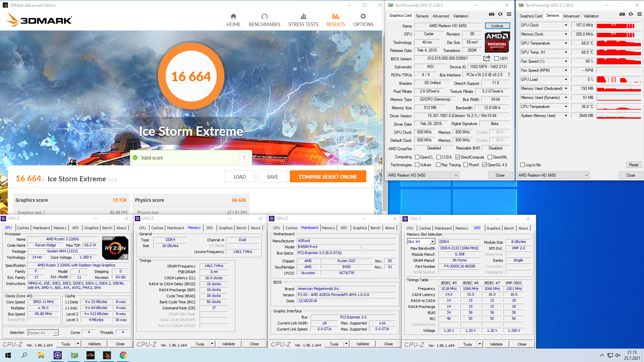Open GPU selector dropdown in Graphics Card window

pyautogui.click(x=423, y=175)
